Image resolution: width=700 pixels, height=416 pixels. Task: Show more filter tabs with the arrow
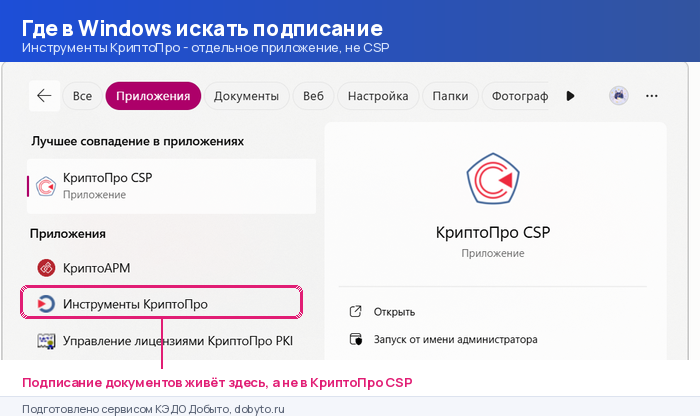coord(570,96)
